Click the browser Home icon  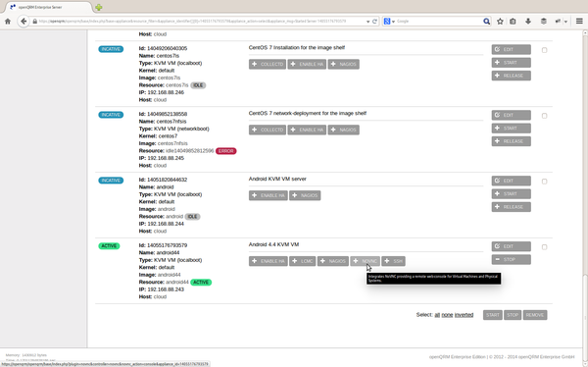tap(8, 22)
